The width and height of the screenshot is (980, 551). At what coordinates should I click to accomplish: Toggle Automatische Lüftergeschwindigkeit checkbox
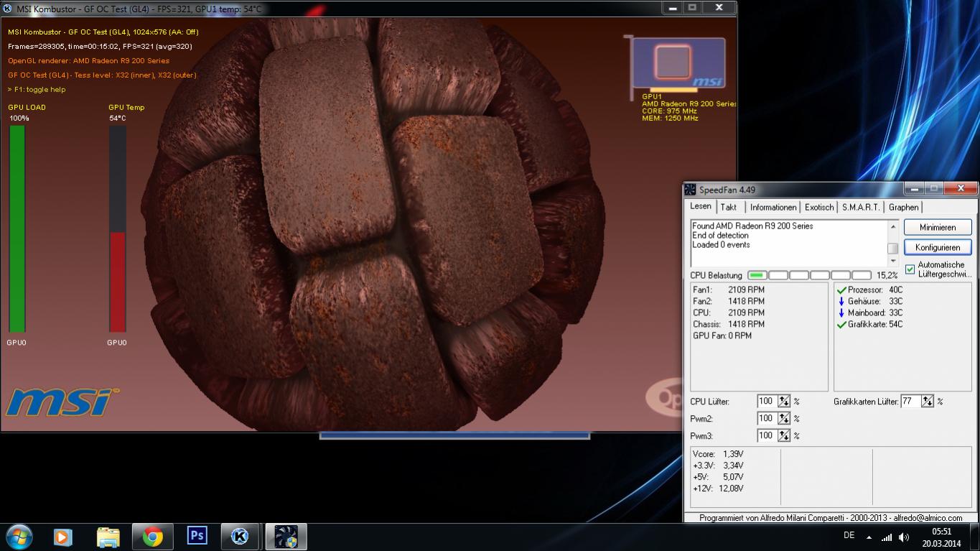coord(910,269)
